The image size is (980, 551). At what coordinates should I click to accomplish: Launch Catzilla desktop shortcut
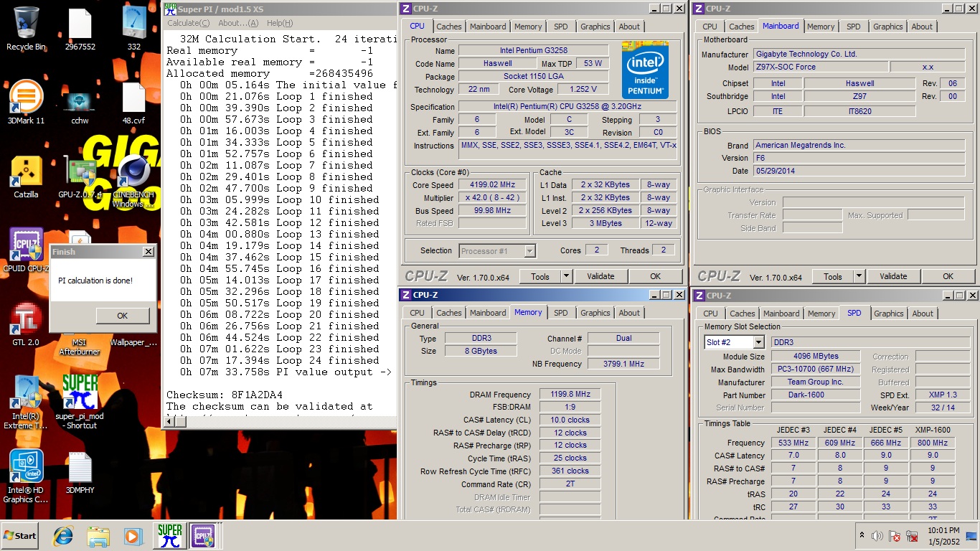click(x=26, y=176)
